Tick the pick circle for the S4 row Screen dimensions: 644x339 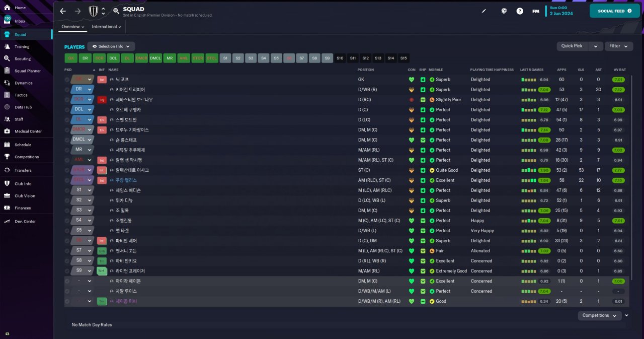(67, 221)
